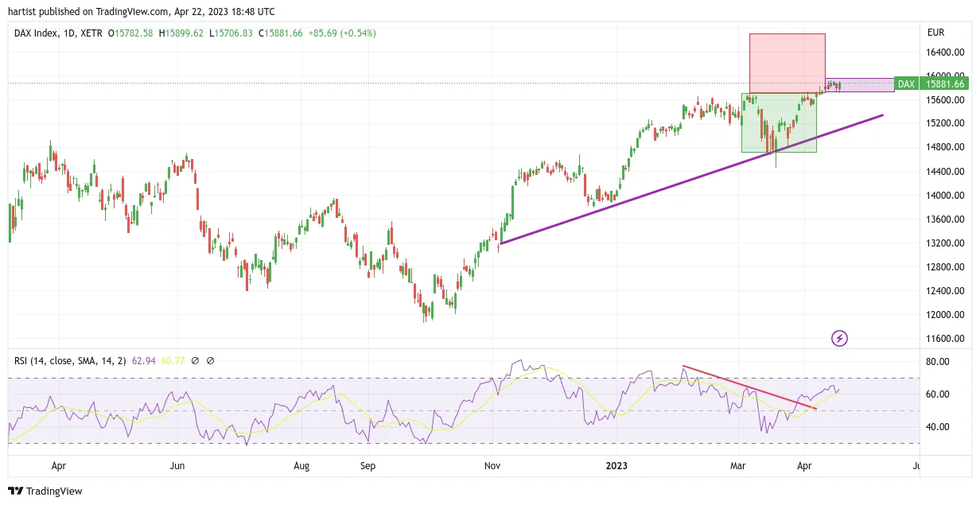980x505 pixels.
Task: Select the green DAX price tag on axis
Action: click(906, 84)
